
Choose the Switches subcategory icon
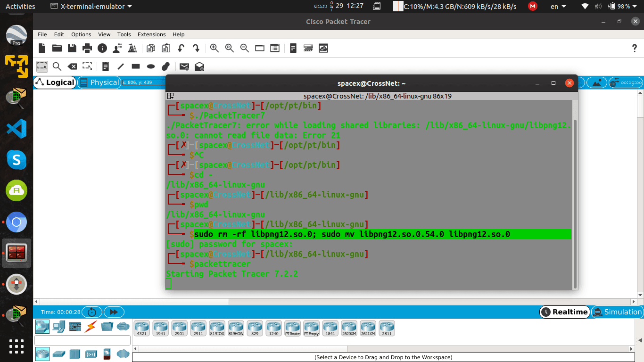point(59,354)
